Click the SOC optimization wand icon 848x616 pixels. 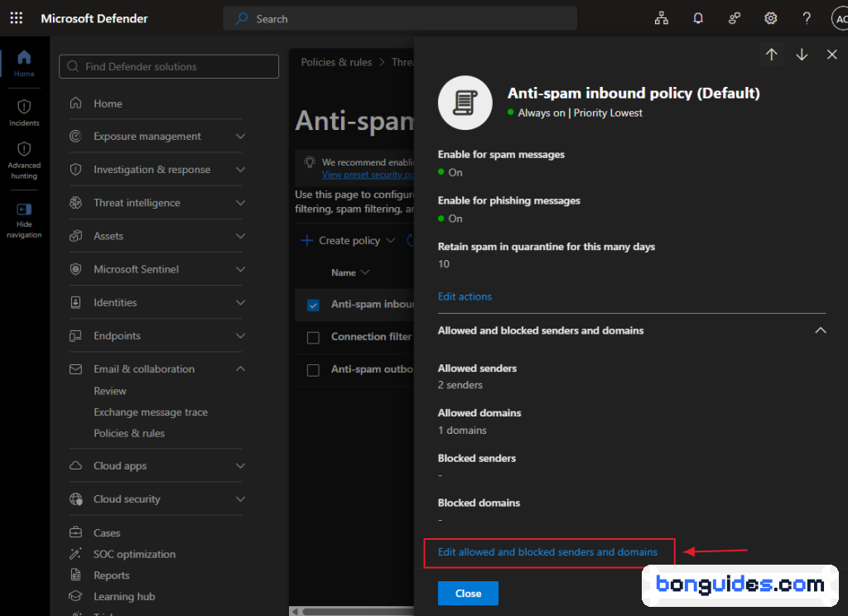[x=75, y=554]
